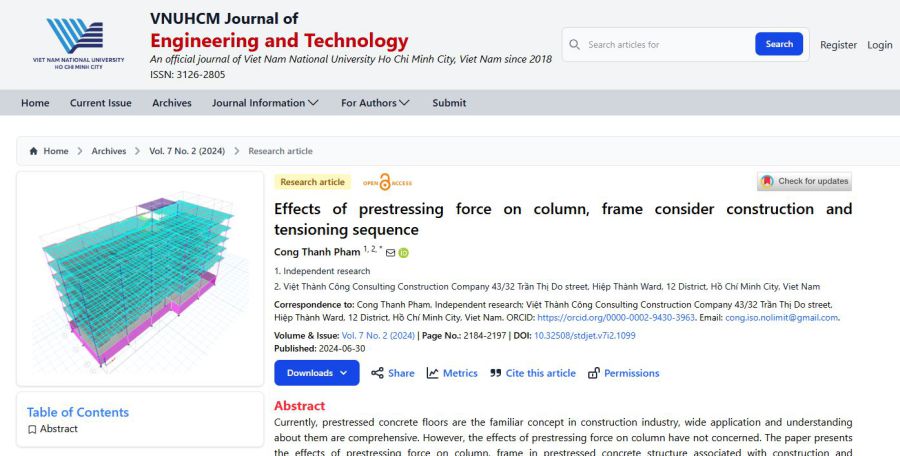Click Submit in the navigation bar
The image size is (900, 456).
[x=449, y=103]
